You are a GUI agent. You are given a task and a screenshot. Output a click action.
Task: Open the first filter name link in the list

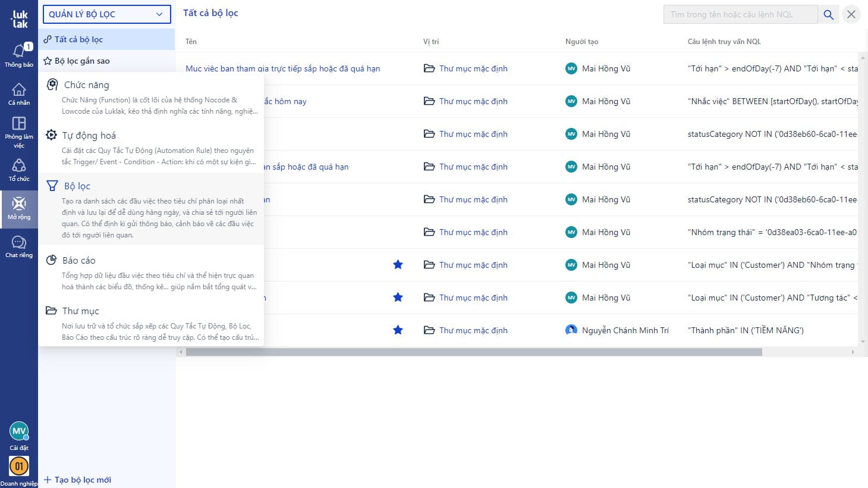(x=282, y=68)
